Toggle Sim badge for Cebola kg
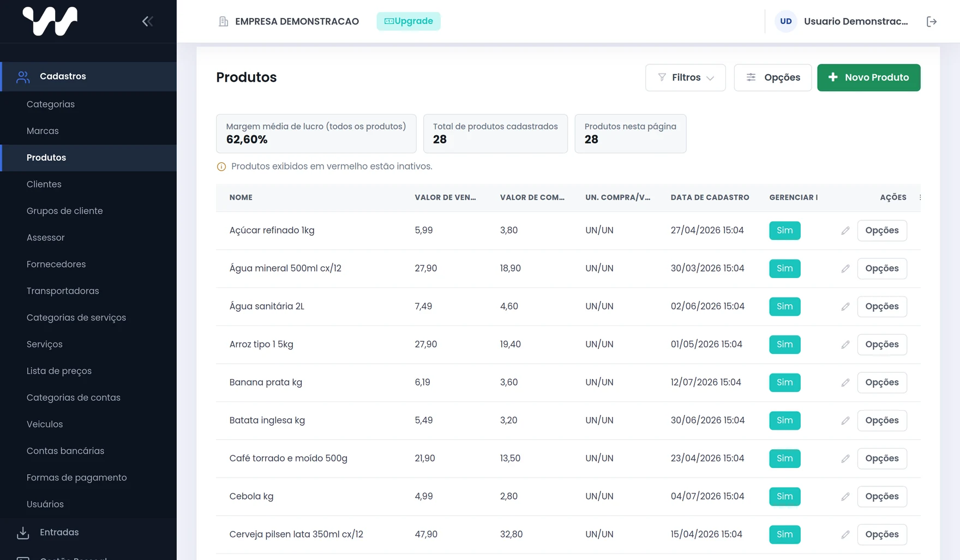The image size is (960, 560). (785, 496)
